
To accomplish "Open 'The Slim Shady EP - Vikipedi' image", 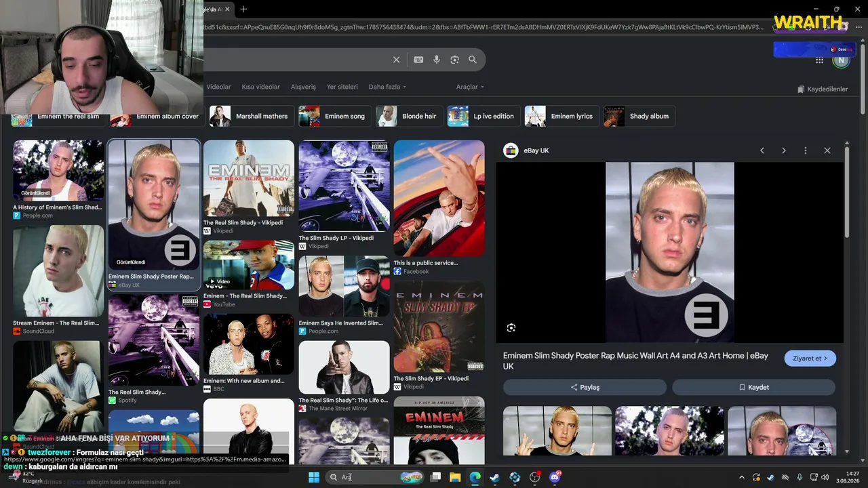I will pos(439,327).
